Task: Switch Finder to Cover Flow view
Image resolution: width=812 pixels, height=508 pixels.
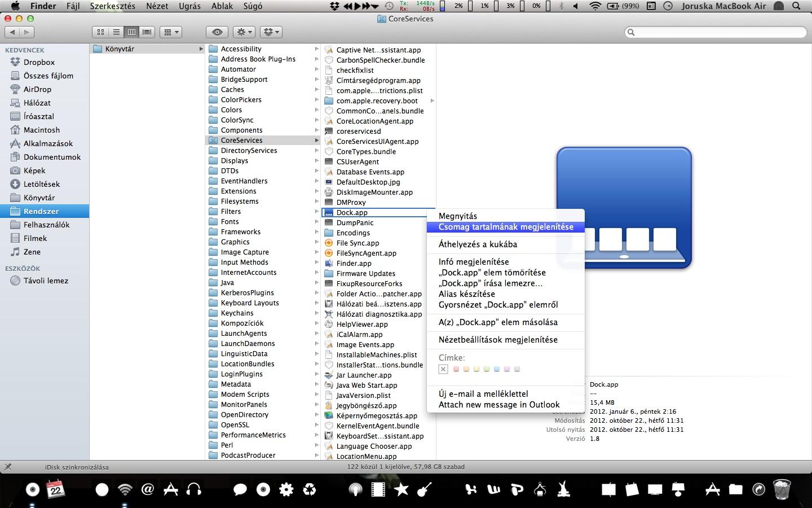Action: [x=147, y=32]
